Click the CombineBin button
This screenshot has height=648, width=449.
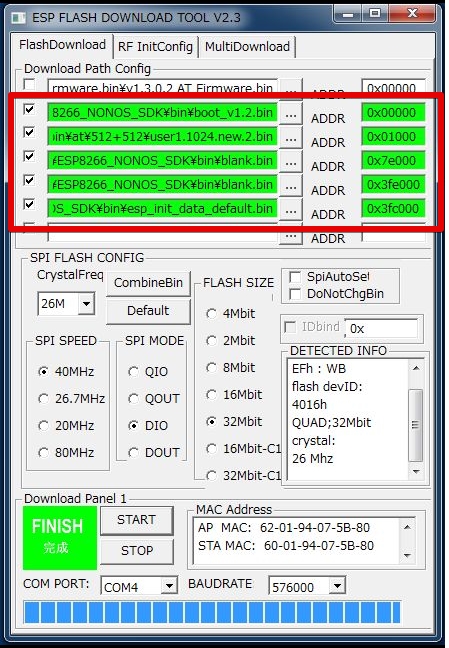148,283
